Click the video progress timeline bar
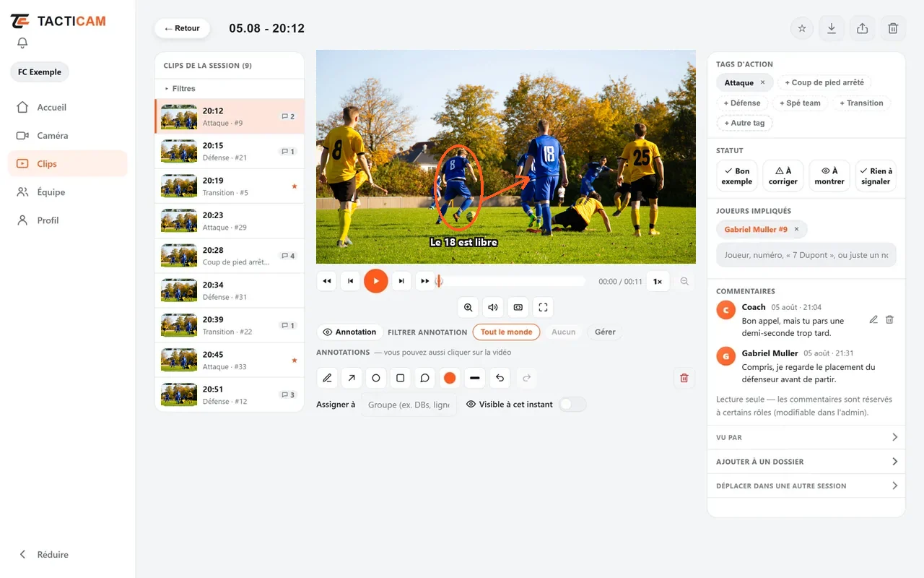The image size is (924, 578). (x=512, y=281)
